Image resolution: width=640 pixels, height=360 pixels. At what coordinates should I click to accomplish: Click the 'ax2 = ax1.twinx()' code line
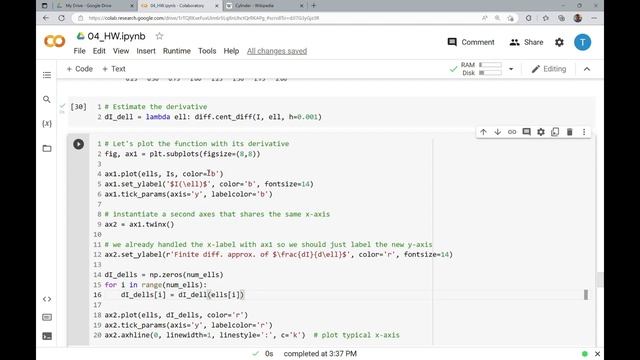point(139,224)
